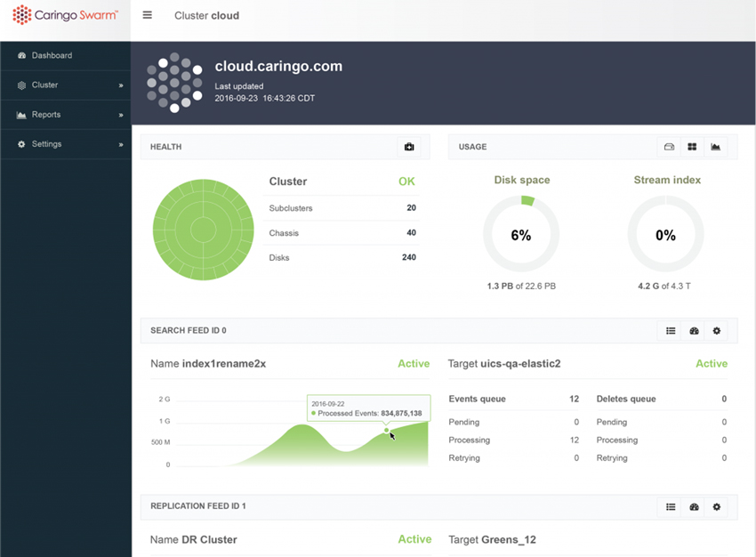Click the target uics-qa-elastic2

520,364
